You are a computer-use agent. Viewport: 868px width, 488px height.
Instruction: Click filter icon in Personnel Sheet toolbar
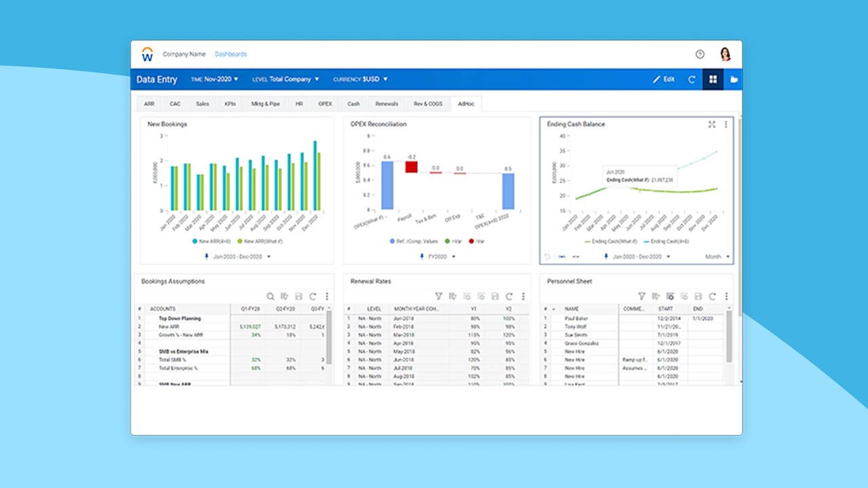click(x=642, y=296)
